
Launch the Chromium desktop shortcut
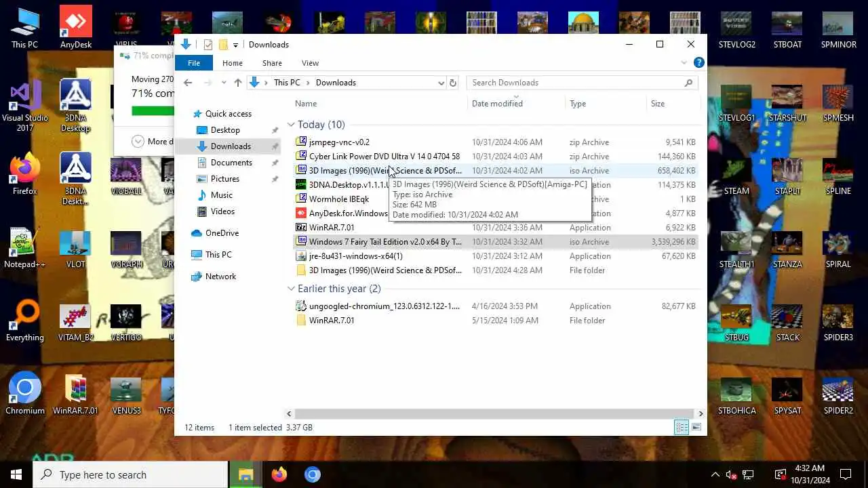click(x=25, y=393)
